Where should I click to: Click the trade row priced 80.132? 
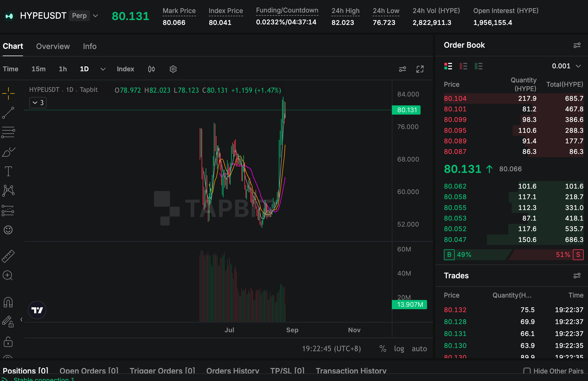point(513,310)
